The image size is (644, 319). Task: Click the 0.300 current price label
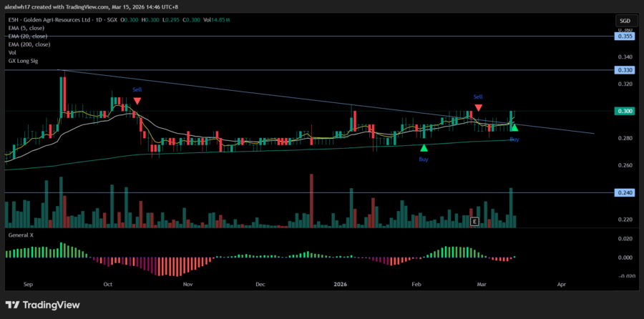(x=624, y=111)
